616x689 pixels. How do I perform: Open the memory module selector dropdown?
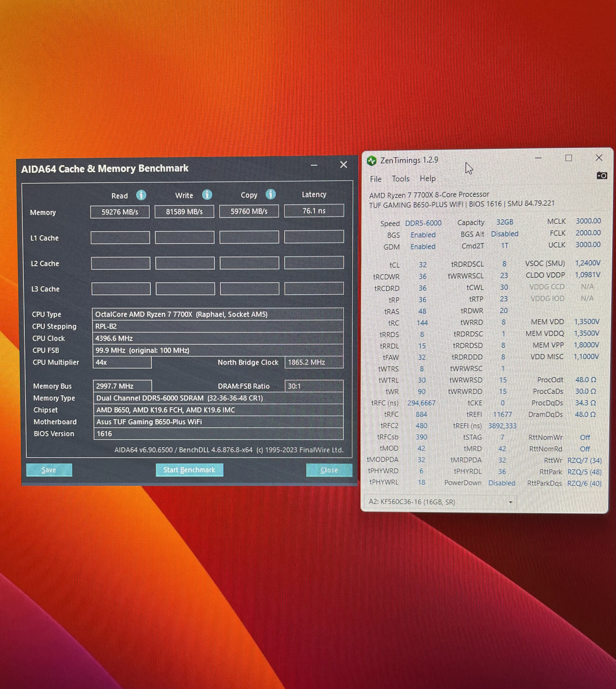440,502
